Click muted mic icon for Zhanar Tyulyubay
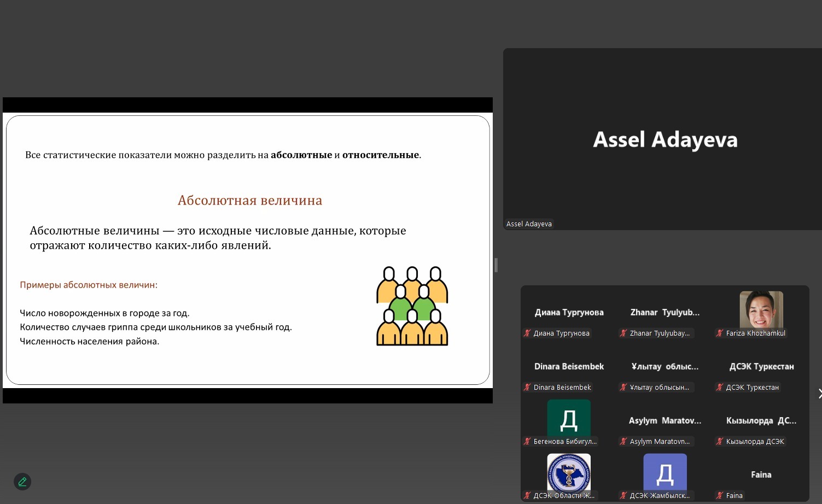The height and width of the screenshot is (504, 822). (623, 333)
